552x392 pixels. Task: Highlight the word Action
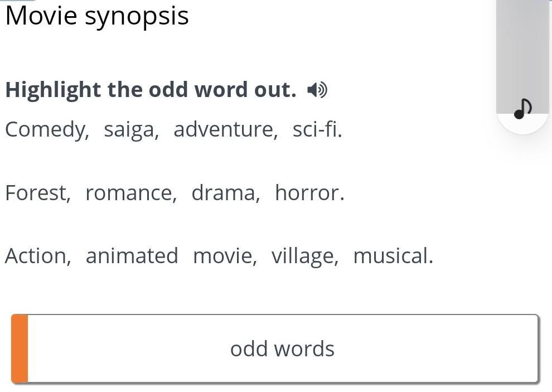pyautogui.click(x=37, y=256)
